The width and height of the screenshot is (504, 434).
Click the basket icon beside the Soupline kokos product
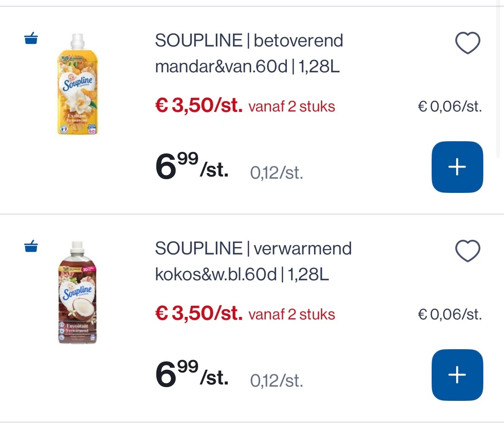pos(31,246)
